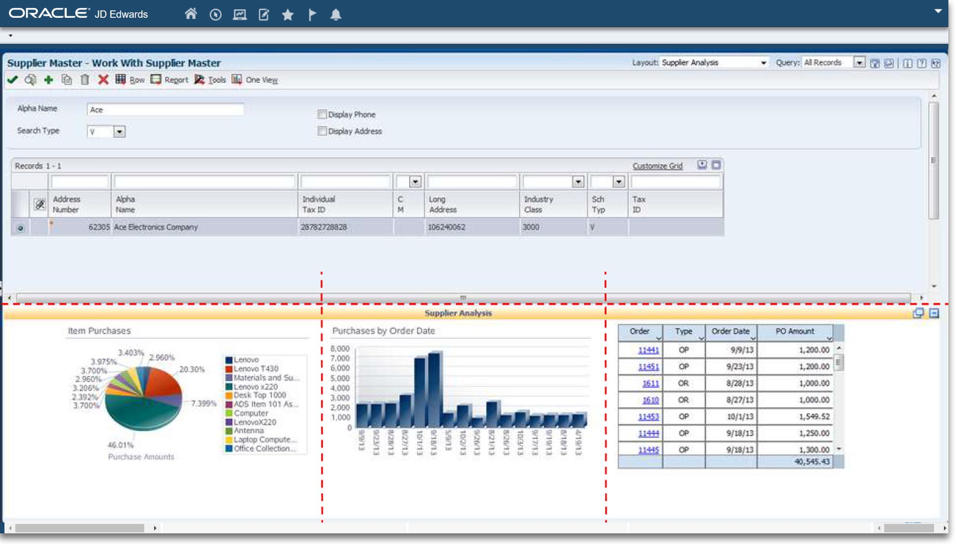Click the Delete trash icon in the toolbar

(84, 80)
